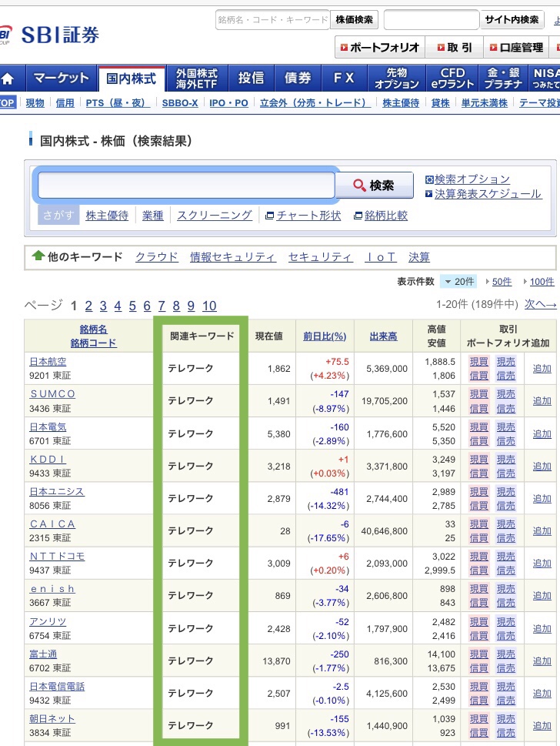560x746 pixels.
Task: Open NTTドコモ stock page
Action: [57, 556]
